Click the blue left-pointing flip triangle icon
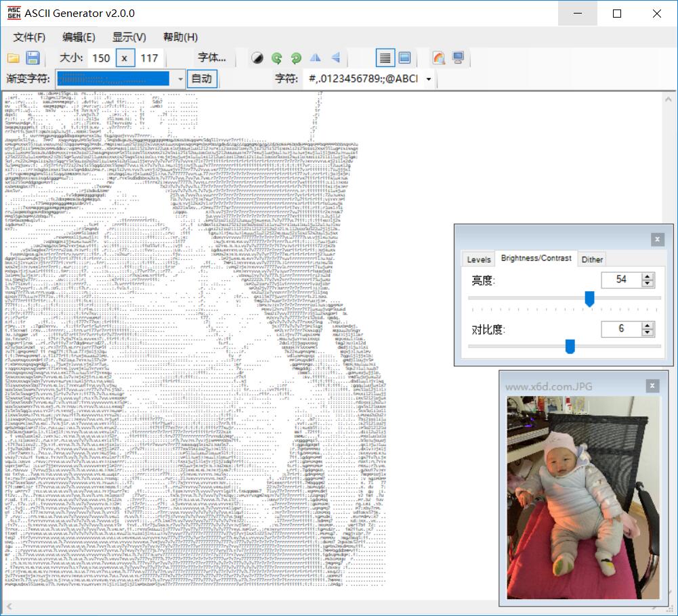The image size is (678, 616). (x=335, y=58)
